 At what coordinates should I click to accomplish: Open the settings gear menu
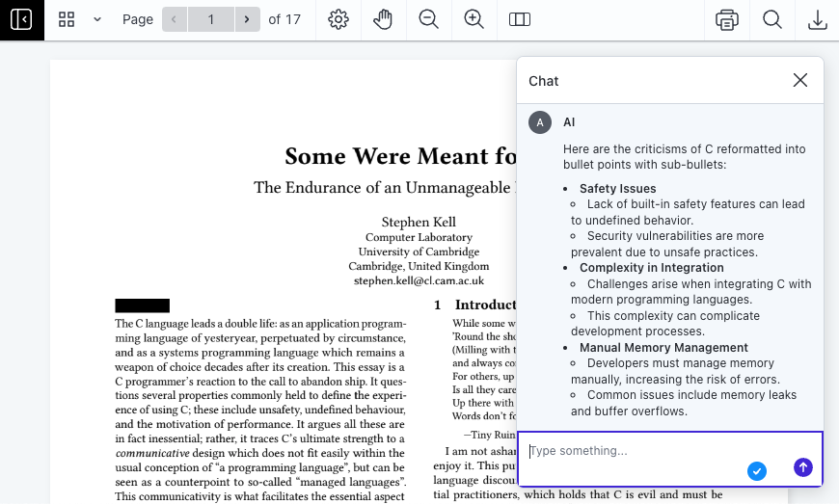338,19
